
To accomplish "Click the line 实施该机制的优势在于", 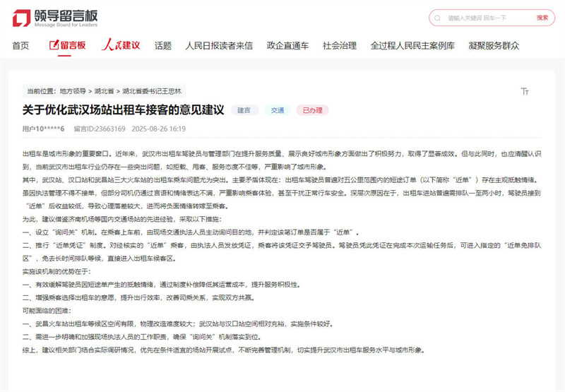I will click(56, 271).
